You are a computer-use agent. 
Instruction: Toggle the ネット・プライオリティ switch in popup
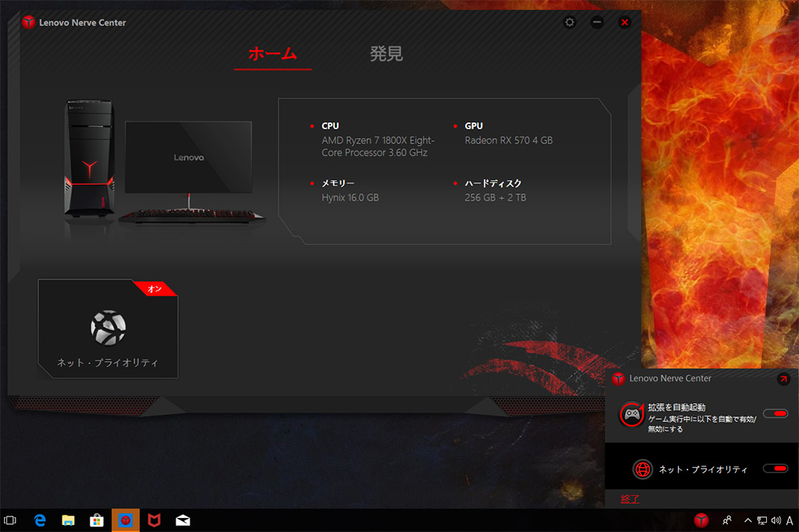point(775,468)
